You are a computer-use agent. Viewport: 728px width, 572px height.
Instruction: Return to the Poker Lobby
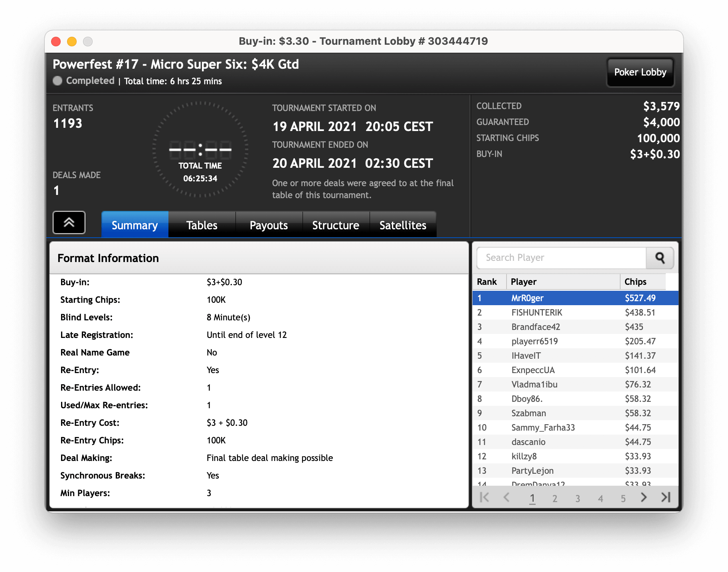640,72
